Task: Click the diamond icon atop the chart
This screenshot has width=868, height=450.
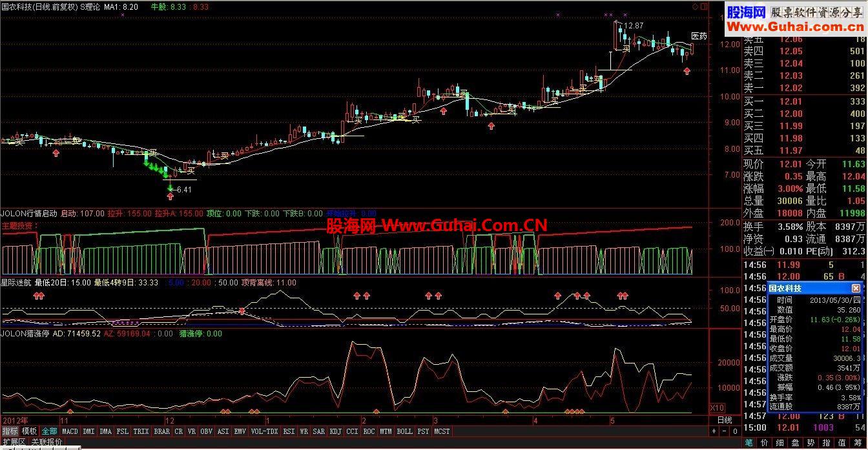Action: coord(695,6)
